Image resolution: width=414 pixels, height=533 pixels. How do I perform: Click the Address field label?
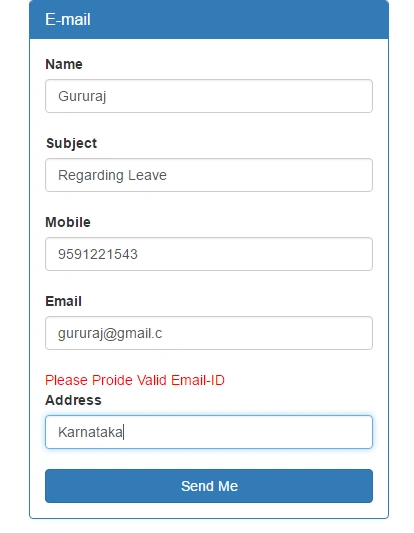(73, 400)
